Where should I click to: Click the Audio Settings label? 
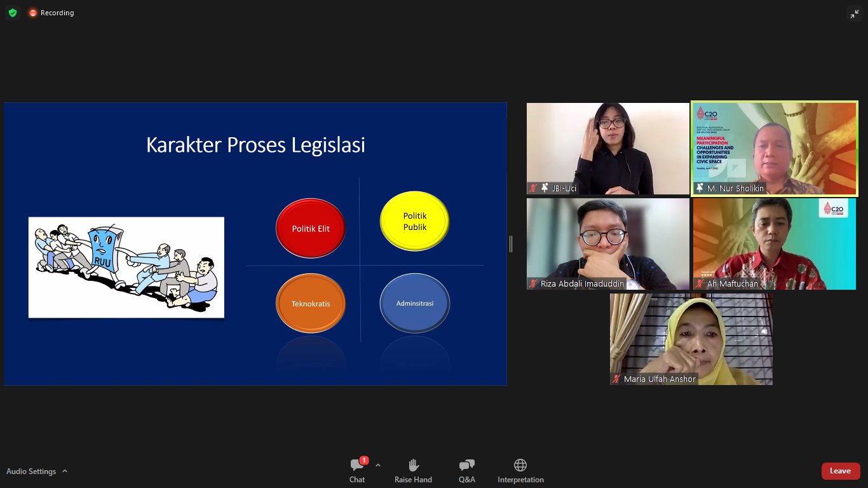click(31, 471)
